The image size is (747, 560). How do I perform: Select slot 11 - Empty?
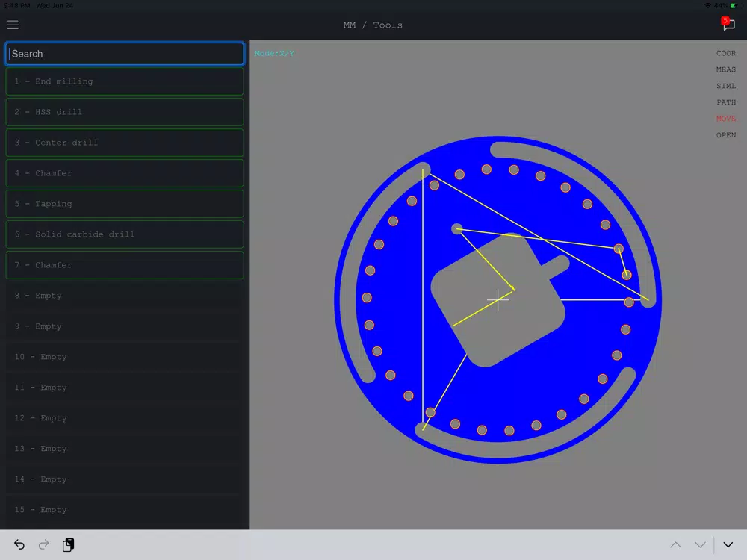(125, 388)
